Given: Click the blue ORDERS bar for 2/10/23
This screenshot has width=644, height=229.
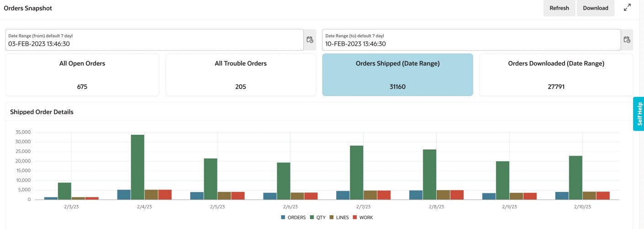Looking at the screenshot, I should (562, 196).
